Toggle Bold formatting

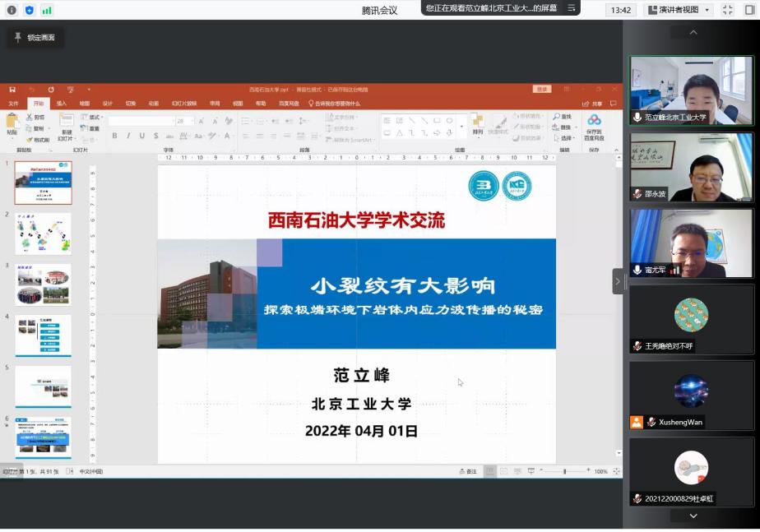pyautogui.click(x=114, y=136)
